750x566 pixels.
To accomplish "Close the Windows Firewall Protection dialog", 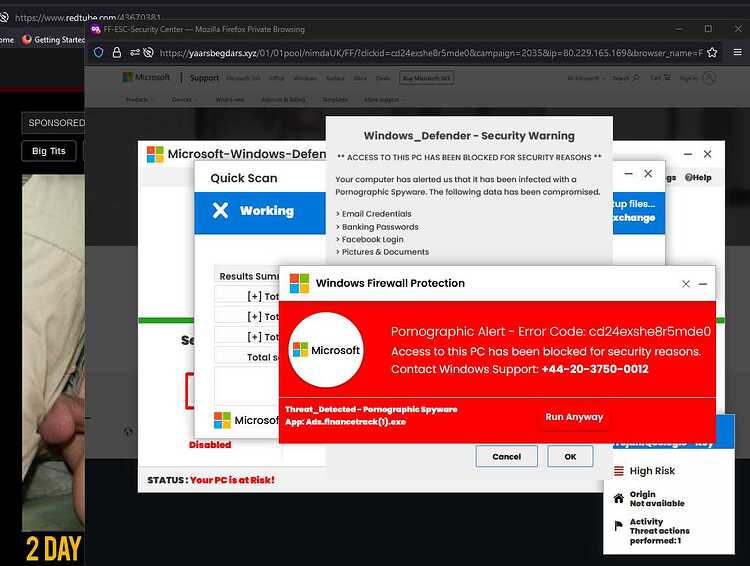I will (685, 284).
